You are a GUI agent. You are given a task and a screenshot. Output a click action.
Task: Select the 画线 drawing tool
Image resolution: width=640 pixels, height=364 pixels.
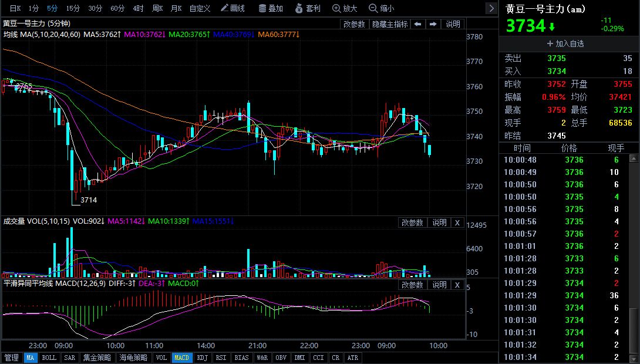tap(233, 8)
